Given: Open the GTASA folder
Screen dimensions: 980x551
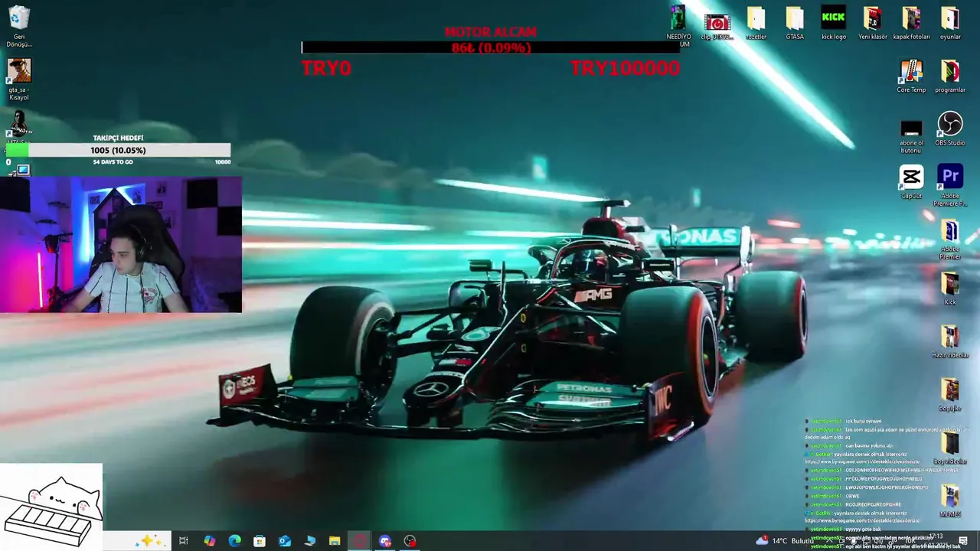Looking at the screenshot, I should (795, 24).
